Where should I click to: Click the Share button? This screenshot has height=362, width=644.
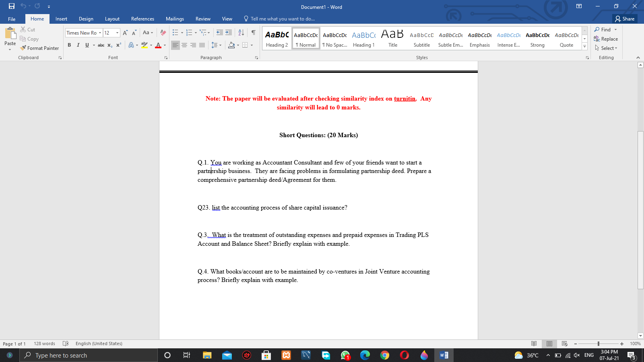tap(625, 19)
